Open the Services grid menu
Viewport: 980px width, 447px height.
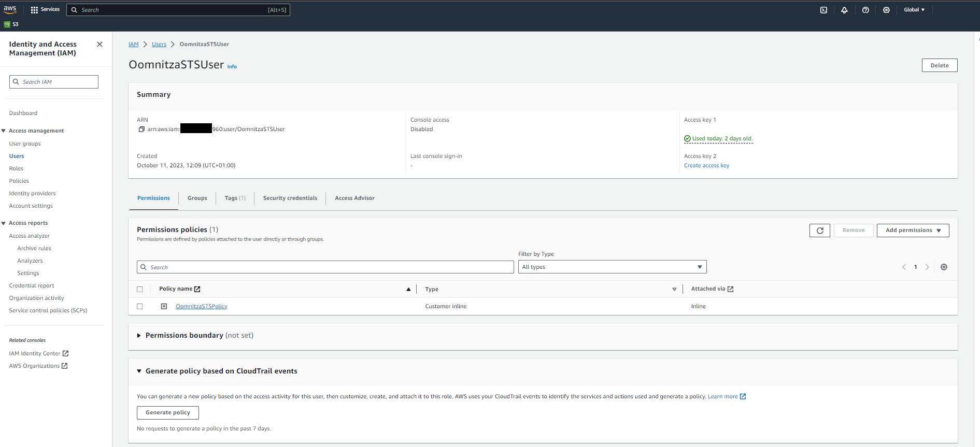[45, 10]
